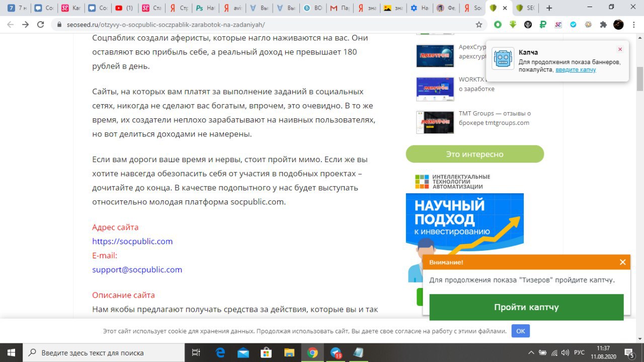Open the Wi-Fi network tray icon
Image resolution: width=644 pixels, height=362 pixels.
tap(554, 352)
